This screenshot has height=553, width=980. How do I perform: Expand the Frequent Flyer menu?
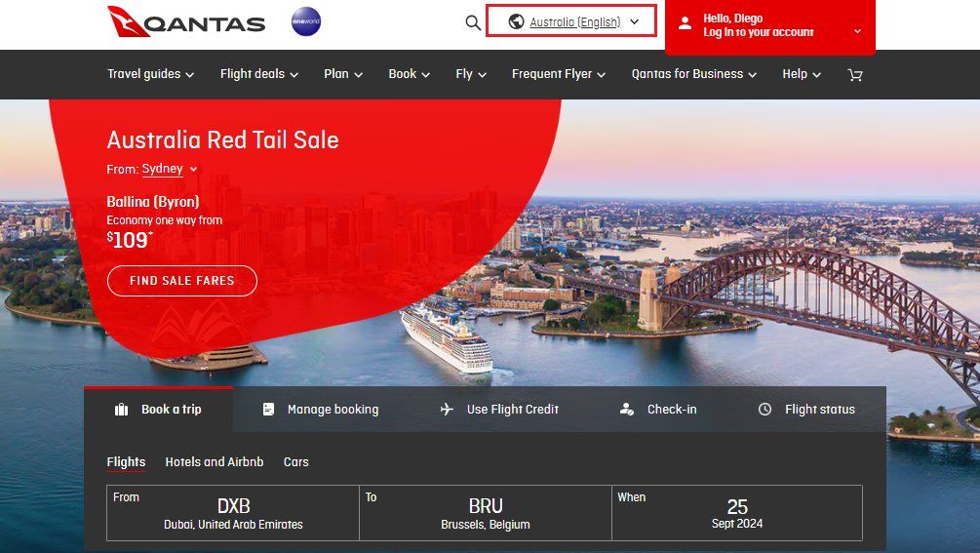[x=559, y=74]
